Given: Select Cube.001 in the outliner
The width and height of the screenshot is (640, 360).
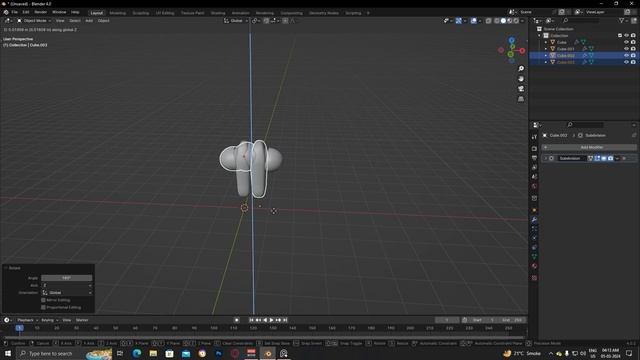Looking at the screenshot, I should (x=565, y=49).
